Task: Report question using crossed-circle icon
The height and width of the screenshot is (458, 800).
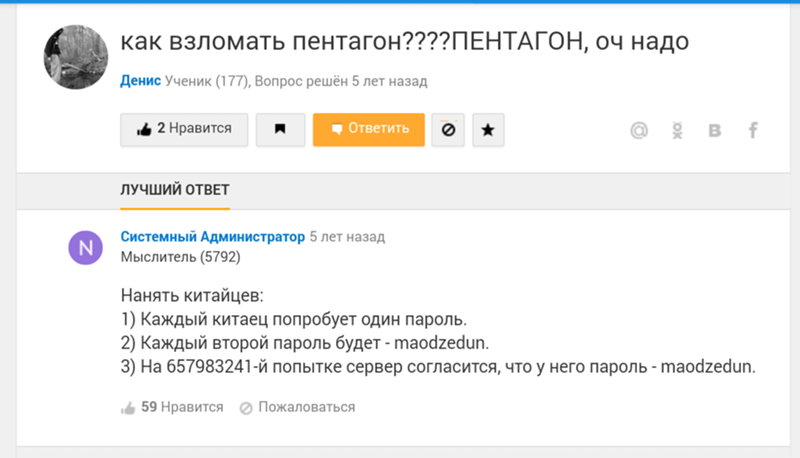Action: tap(448, 130)
